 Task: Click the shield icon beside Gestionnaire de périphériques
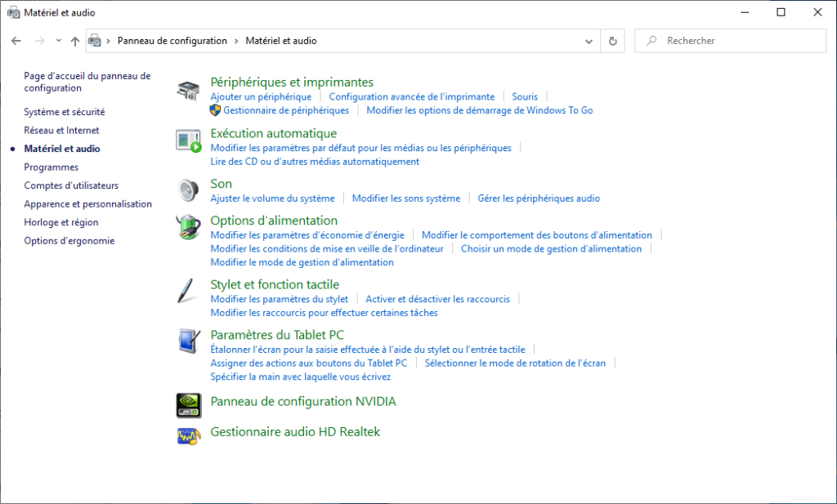(214, 109)
